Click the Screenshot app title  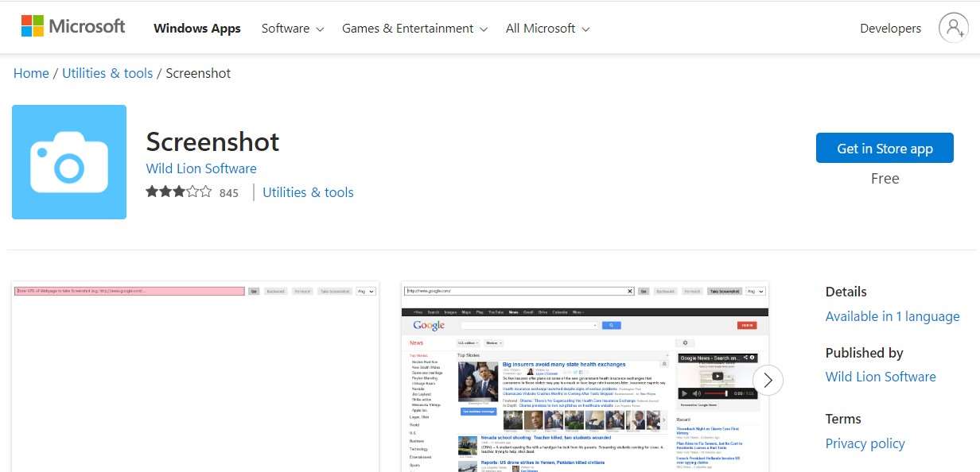pos(213,141)
